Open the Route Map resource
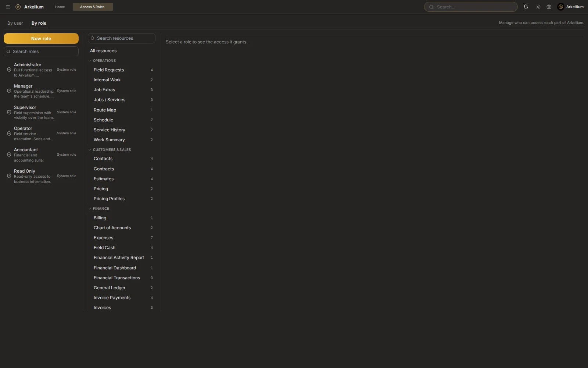Image resolution: width=588 pixels, height=368 pixels. tap(122, 110)
